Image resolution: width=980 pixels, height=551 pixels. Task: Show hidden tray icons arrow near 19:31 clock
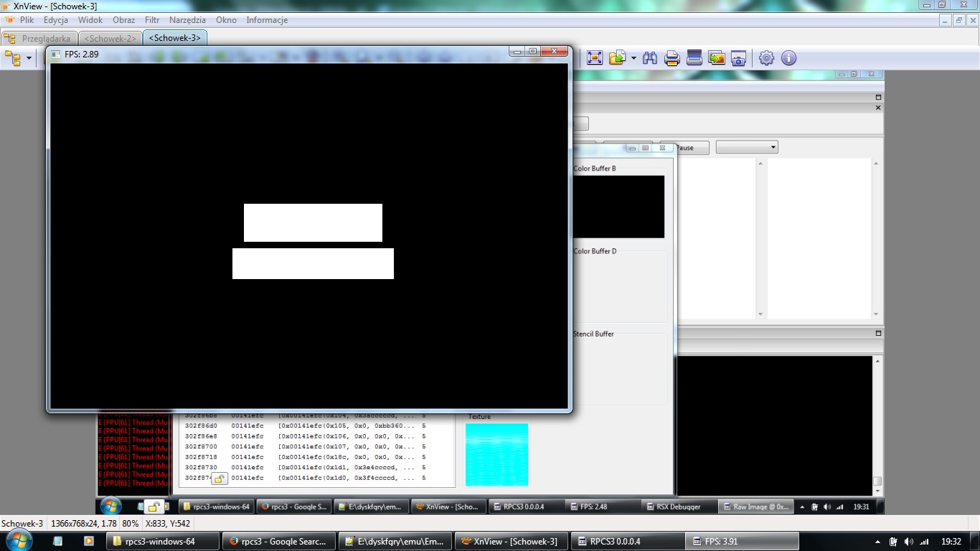[x=802, y=507]
